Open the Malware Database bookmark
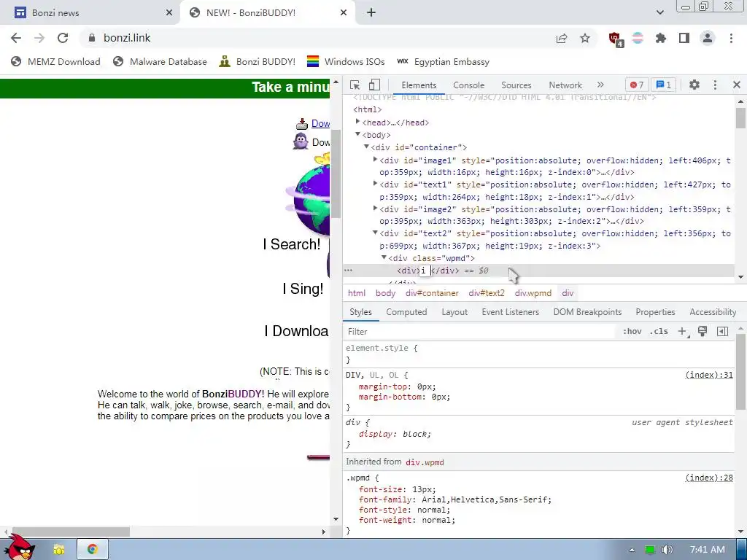The image size is (747, 560). [x=160, y=61]
